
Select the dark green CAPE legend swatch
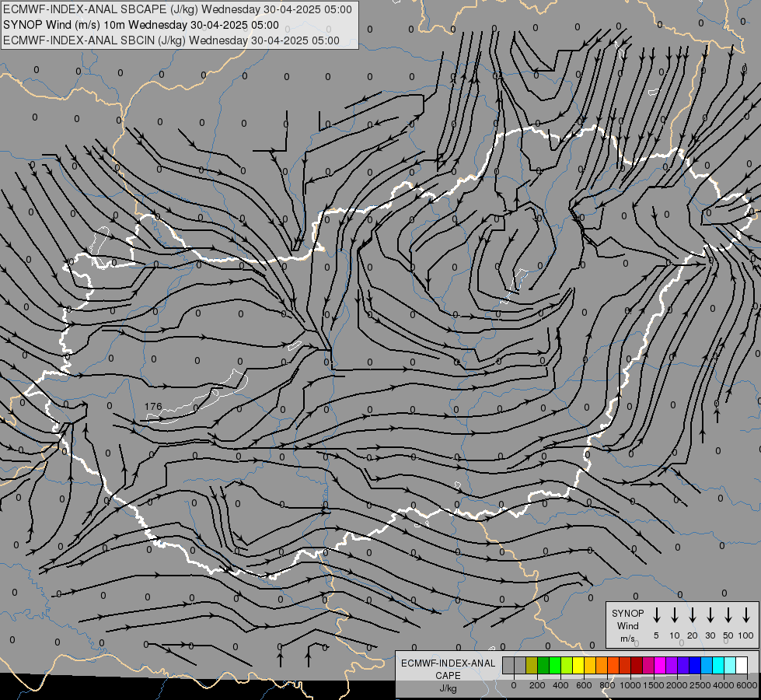click(x=543, y=665)
